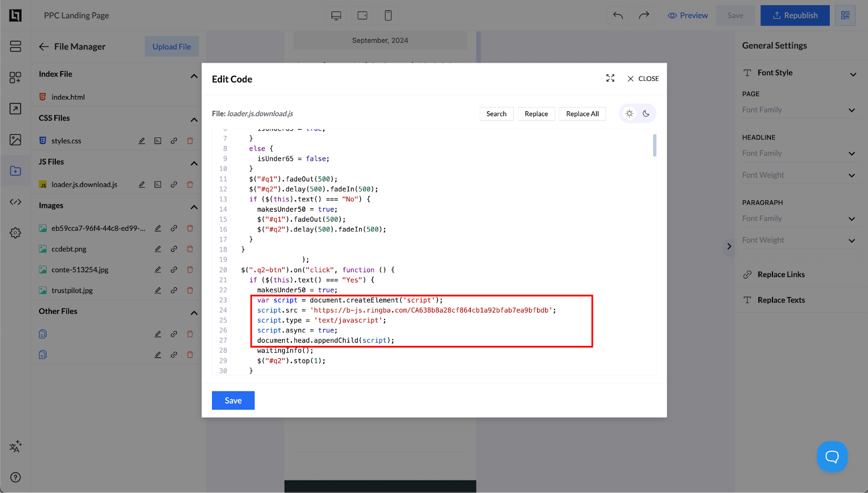Click the code editor vertical scrollbar
Screen dimensions: 868x493
[x=655, y=145]
